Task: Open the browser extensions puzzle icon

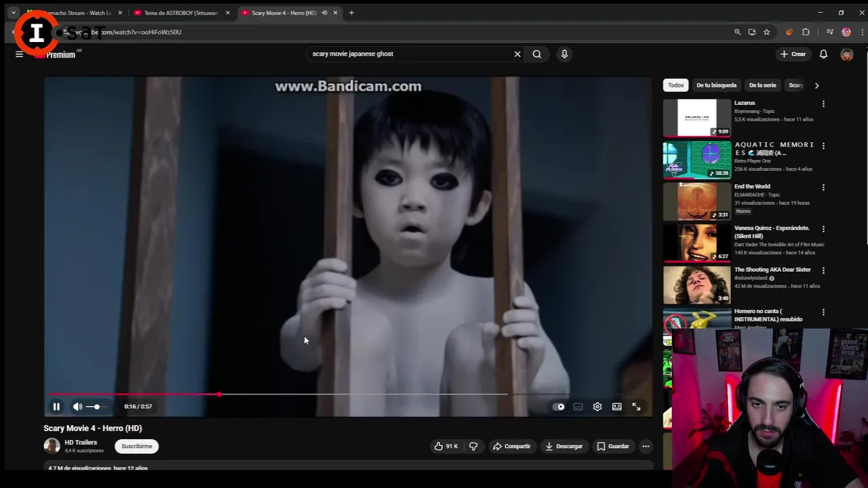Action: [x=806, y=32]
